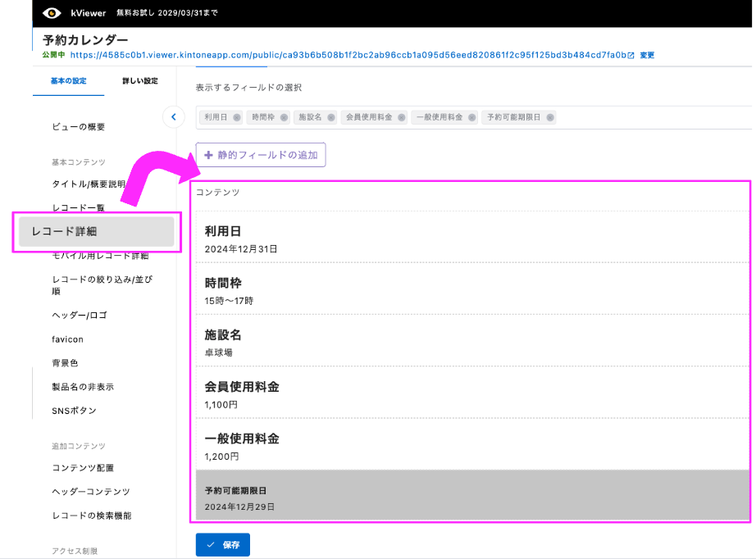
Task: Click the kViewer product name
Action: click(x=89, y=13)
